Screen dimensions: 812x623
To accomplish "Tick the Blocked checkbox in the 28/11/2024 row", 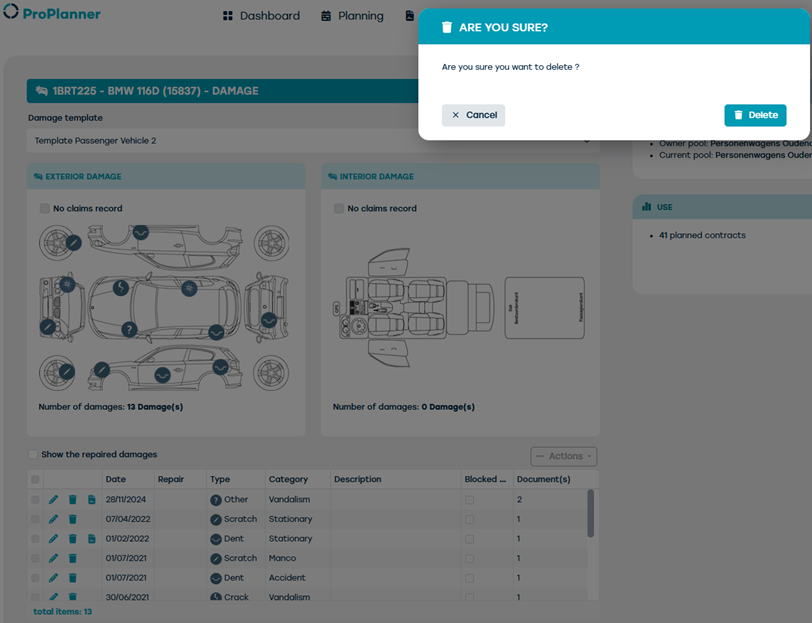I will coord(469,500).
